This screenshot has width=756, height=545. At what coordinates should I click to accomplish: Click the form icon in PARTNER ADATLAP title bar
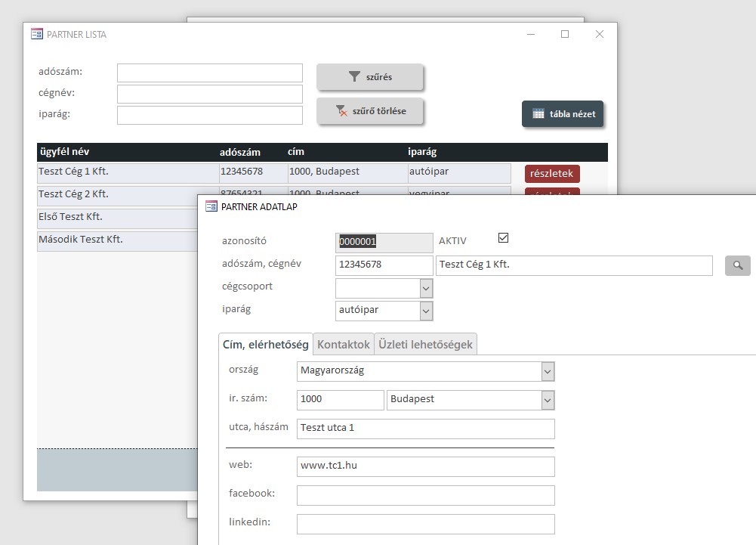click(x=211, y=206)
